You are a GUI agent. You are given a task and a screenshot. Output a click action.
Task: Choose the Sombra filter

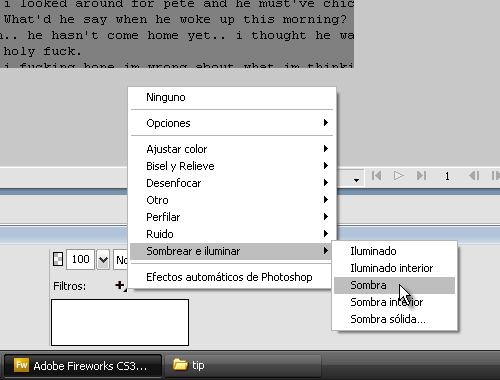394,285
